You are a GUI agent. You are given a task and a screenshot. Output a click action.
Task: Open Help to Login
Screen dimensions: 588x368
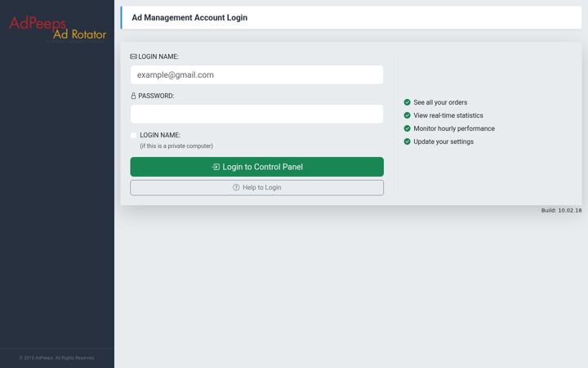click(x=257, y=187)
